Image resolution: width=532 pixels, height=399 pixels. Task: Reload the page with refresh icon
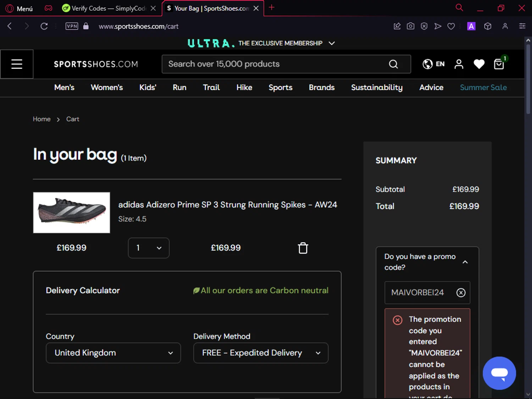(44, 26)
